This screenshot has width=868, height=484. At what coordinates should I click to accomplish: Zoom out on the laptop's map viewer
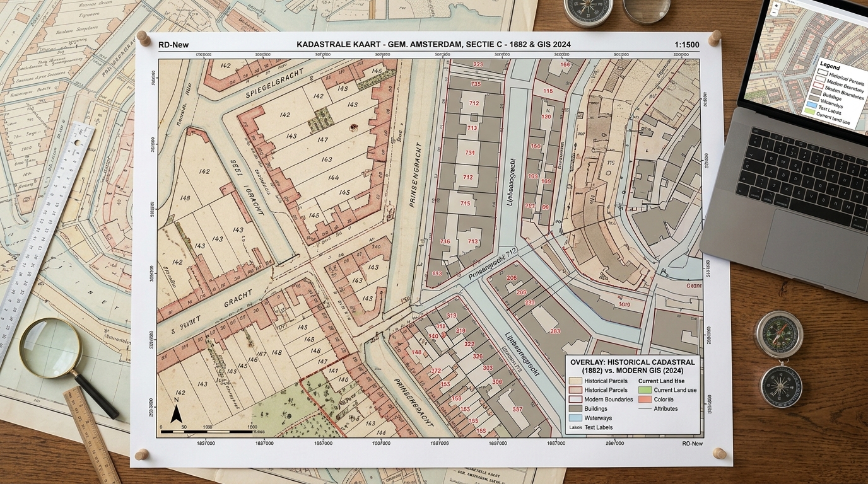pyautogui.click(x=775, y=12)
